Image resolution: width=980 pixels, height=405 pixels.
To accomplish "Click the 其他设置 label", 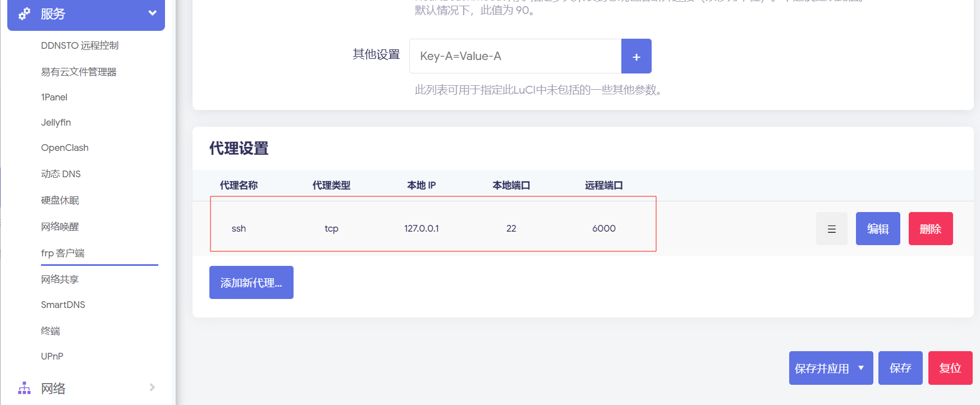I will [x=376, y=54].
